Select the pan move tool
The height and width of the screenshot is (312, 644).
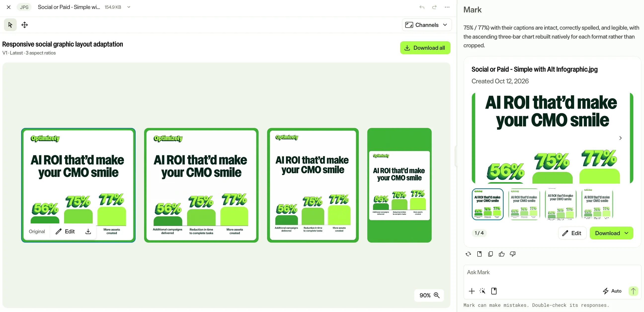[25, 25]
